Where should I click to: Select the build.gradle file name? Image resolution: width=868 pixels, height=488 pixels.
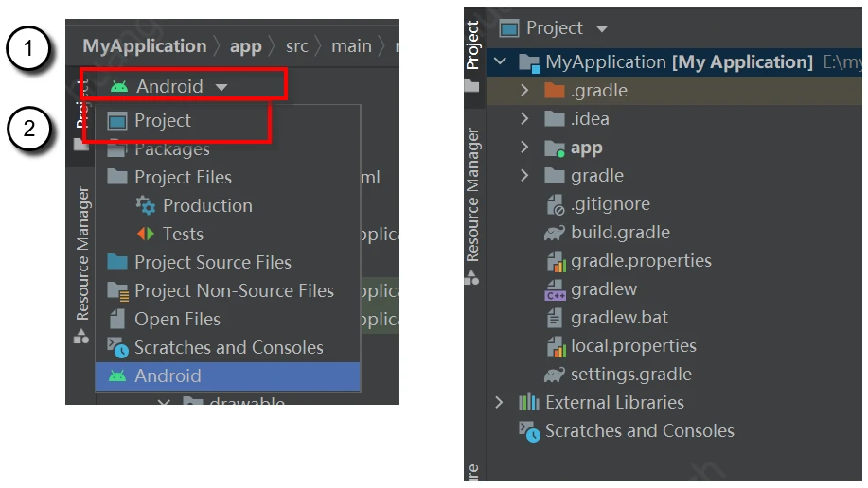pyautogui.click(x=620, y=233)
